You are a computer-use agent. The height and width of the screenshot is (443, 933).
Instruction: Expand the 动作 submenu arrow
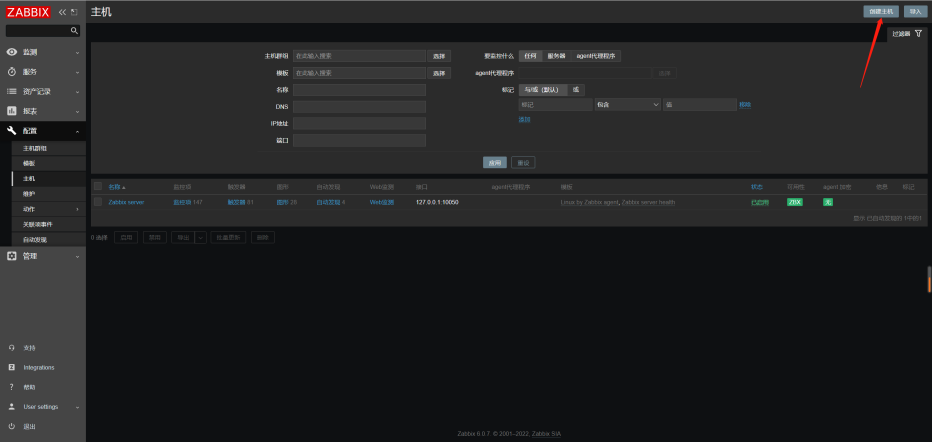pyautogui.click(x=77, y=209)
